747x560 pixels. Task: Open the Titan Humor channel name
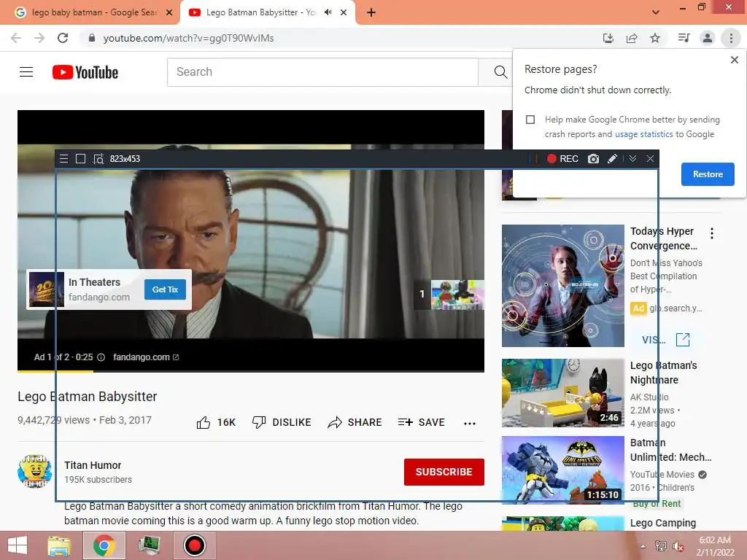tap(93, 465)
